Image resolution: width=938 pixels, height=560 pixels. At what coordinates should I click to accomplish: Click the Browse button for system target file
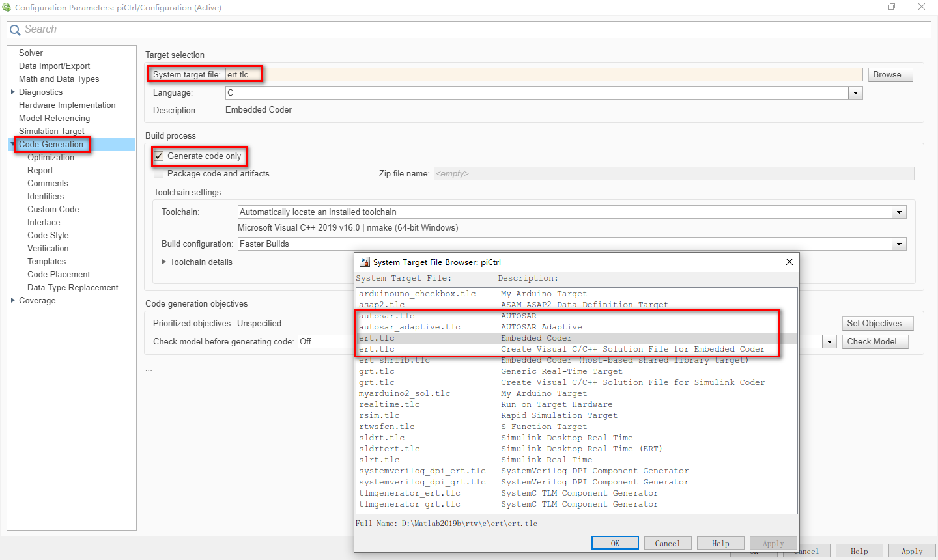tap(890, 74)
